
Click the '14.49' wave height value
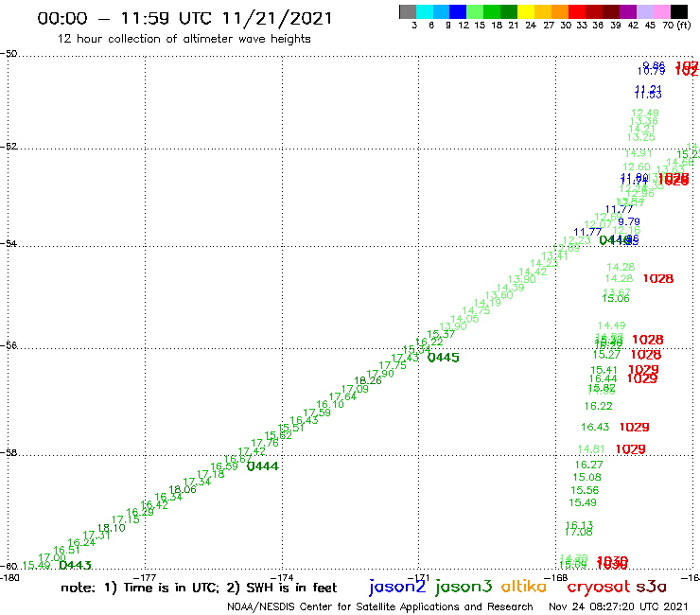pos(612,325)
